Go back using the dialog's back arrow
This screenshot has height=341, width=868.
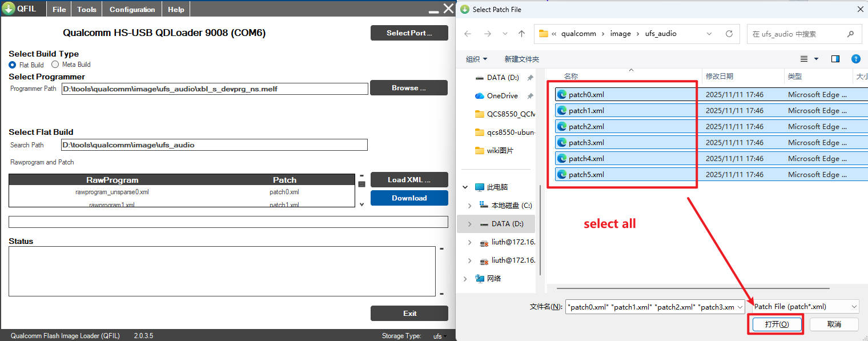[x=468, y=34]
